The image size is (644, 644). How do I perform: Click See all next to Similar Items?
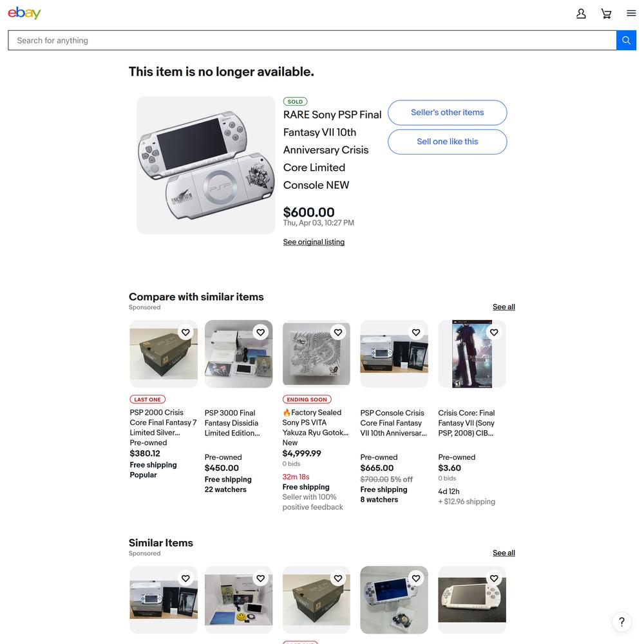tap(504, 553)
